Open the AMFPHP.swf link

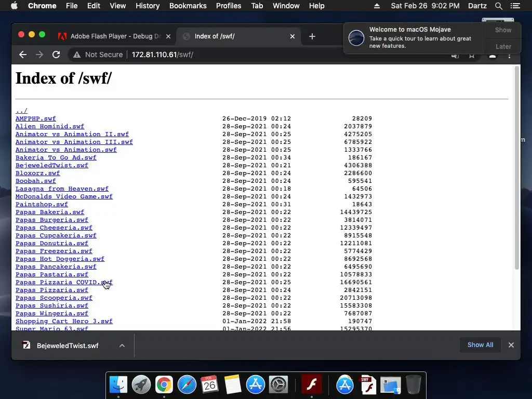coord(36,118)
